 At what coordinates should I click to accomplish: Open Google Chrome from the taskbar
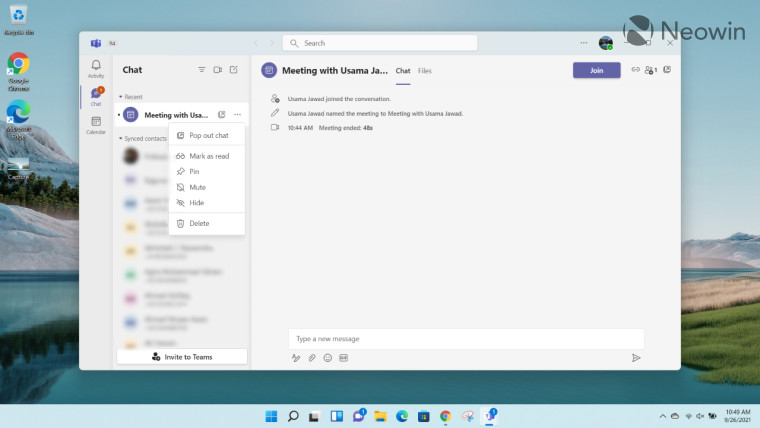[x=445, y=416]
